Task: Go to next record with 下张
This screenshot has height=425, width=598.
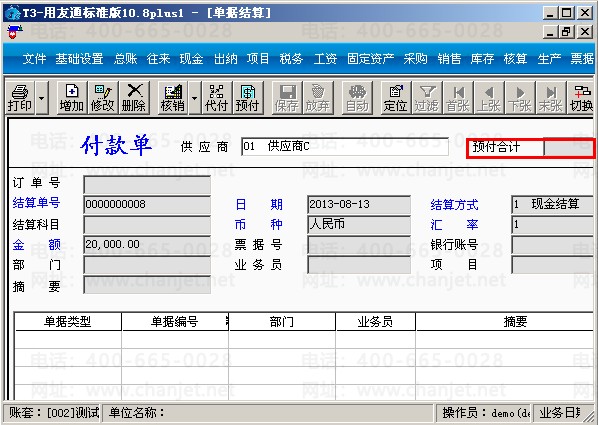Action: pyautogui.click(x=520, y=98)
